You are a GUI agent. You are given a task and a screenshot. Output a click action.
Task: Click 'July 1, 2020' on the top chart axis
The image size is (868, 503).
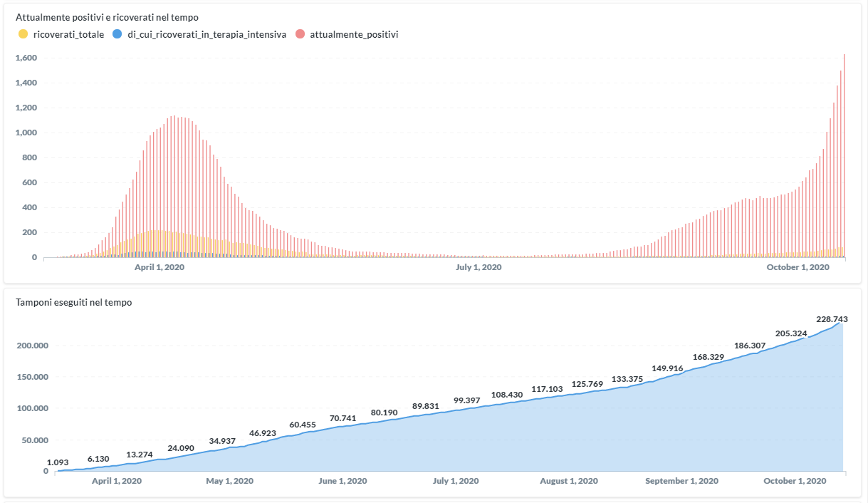(x=478, y=267)
